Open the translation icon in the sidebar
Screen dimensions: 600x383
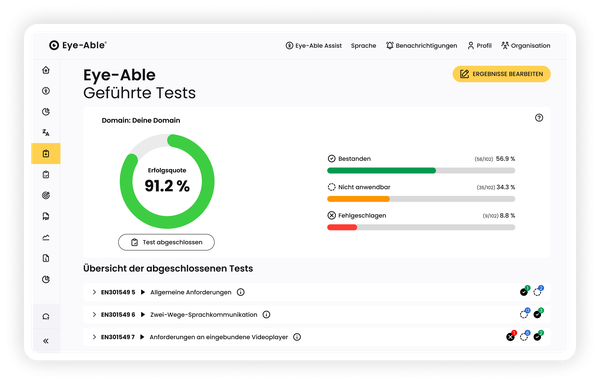coord(46,133)
